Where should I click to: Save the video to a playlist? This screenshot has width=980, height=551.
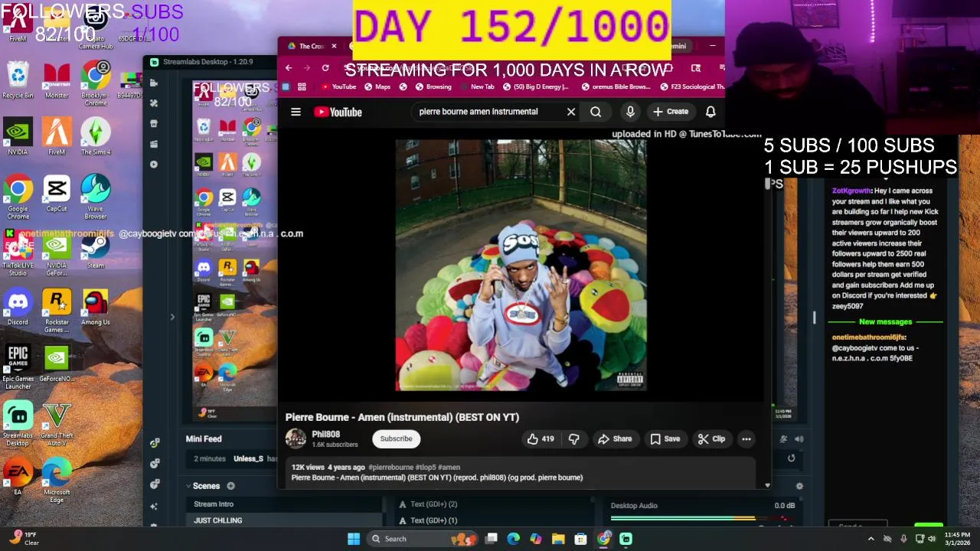pos(665,439)
